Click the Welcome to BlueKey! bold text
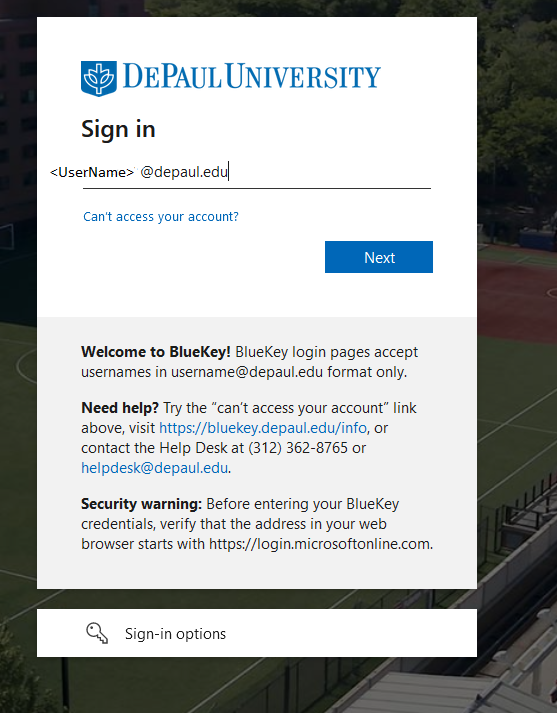557x713 pixels. point(156,352)
